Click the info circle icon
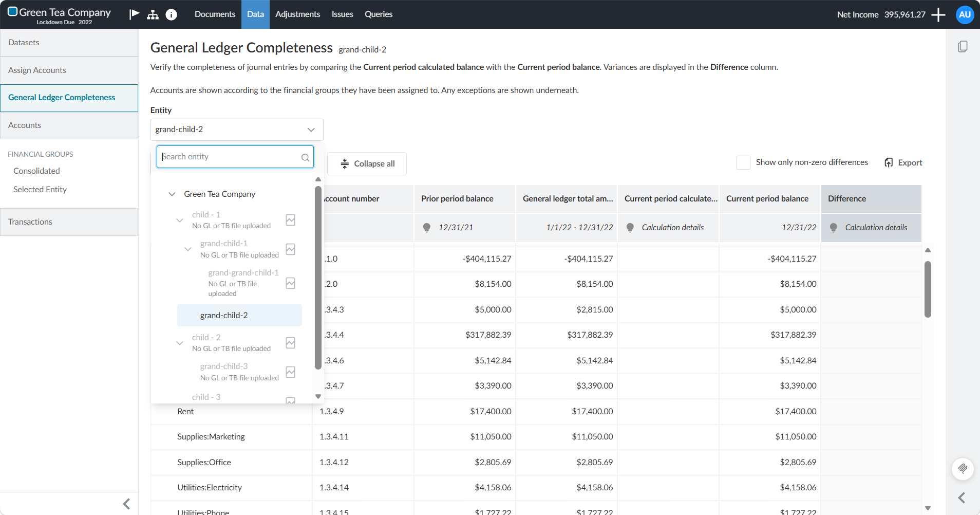This screenshot has width=980, height=515. (172, 14)
